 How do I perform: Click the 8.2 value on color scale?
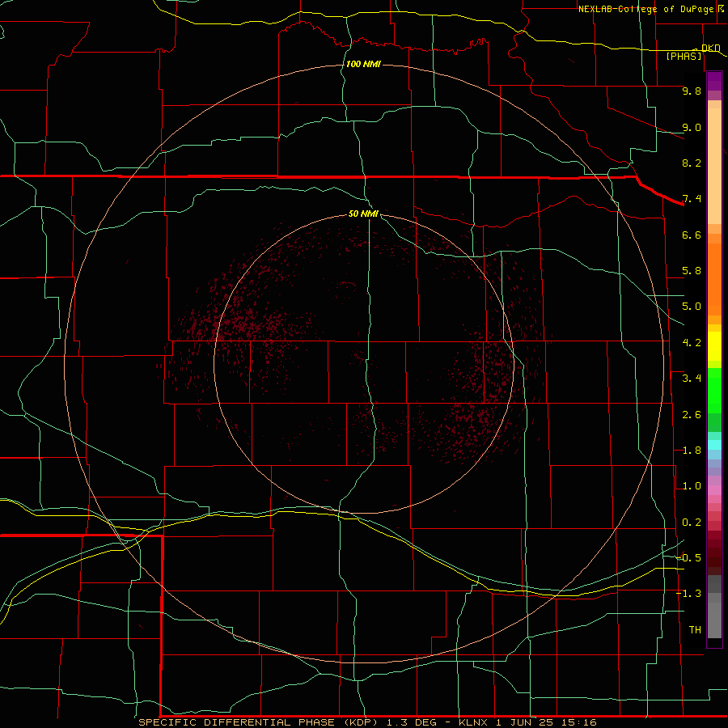[692, 163]
